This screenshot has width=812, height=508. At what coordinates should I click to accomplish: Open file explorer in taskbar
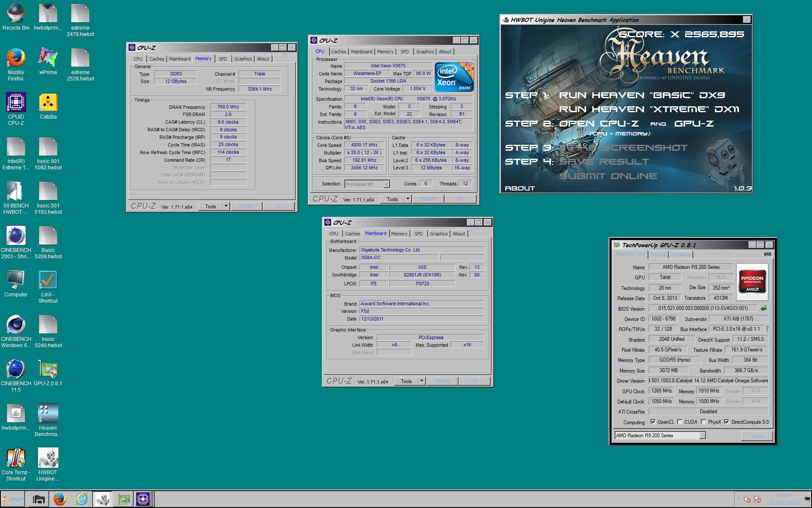tap(38, 500)
